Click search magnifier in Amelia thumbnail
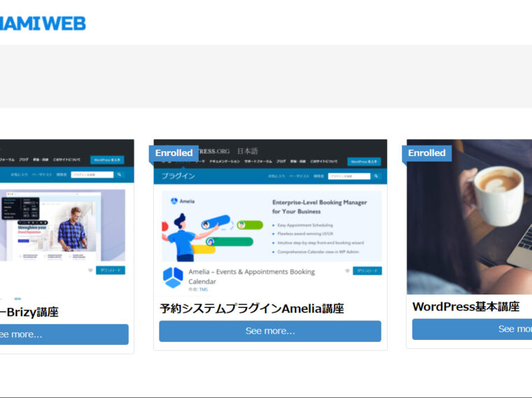532x398 pixels. (x=376, y=176)
